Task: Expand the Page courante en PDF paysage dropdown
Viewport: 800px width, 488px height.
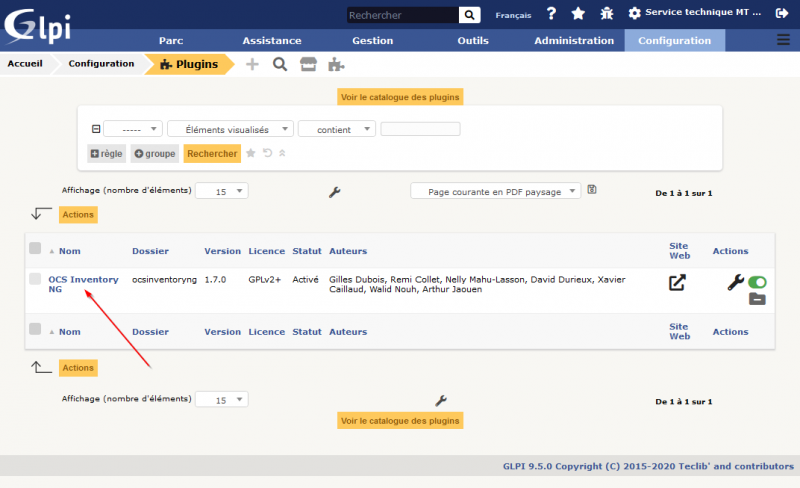Action: click(x=495, y=190)
